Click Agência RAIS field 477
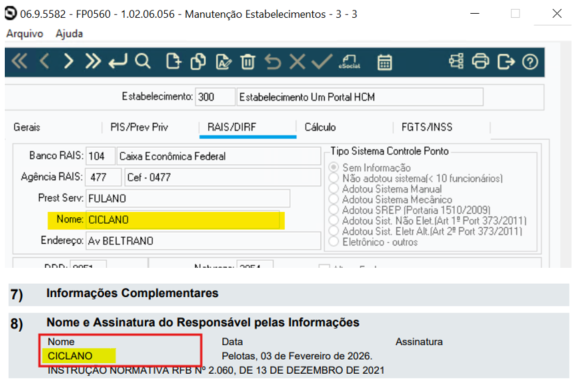The image size is (574, 383). [x=104, y=177]
